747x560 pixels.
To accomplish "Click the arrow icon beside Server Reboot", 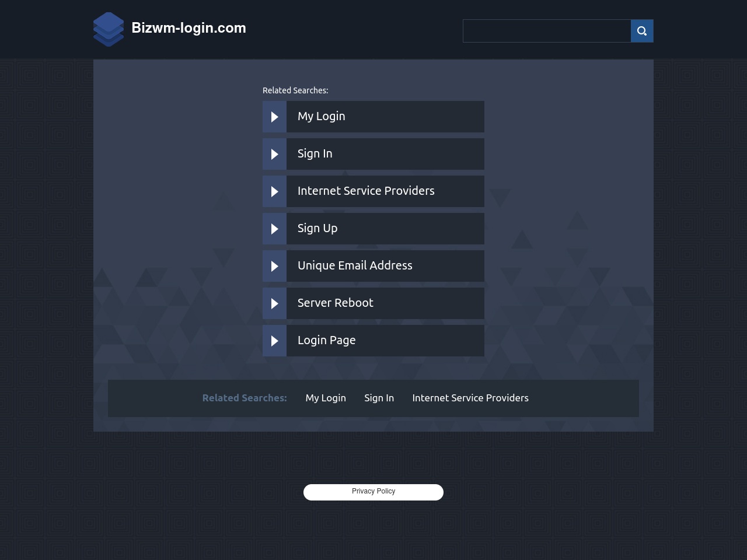I will pyautogui.click(x=274, y=303).
